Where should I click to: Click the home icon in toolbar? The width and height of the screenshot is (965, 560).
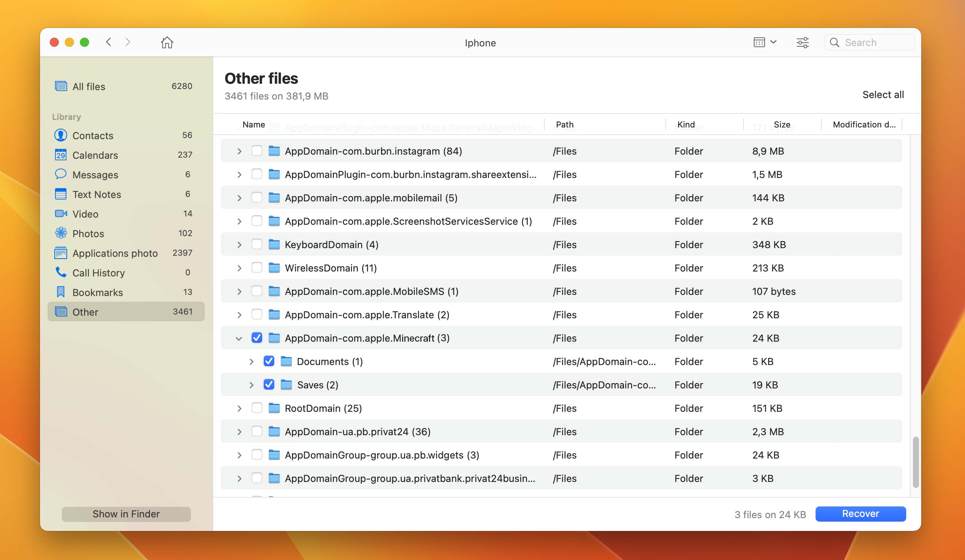167,43
